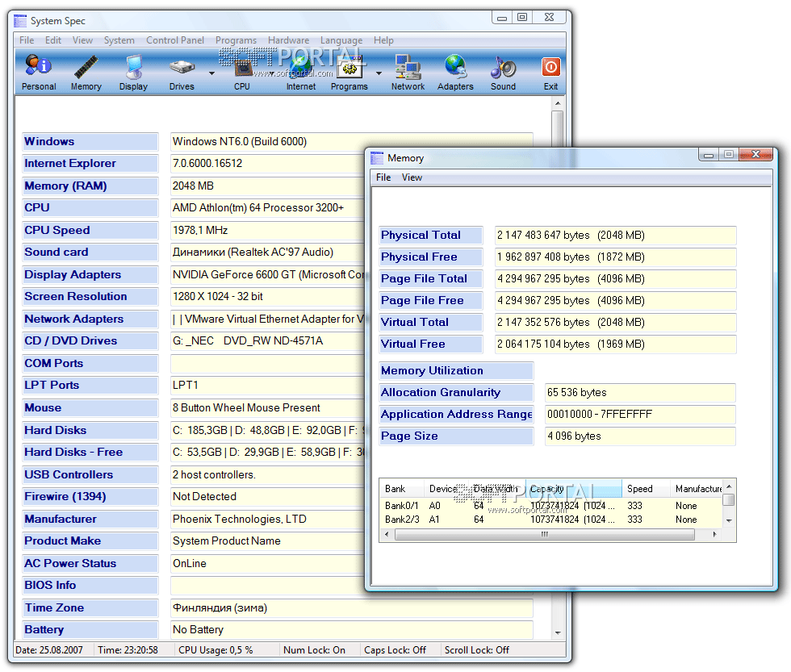
Task: Click the Memory window title bar icon
Action: 377,158
